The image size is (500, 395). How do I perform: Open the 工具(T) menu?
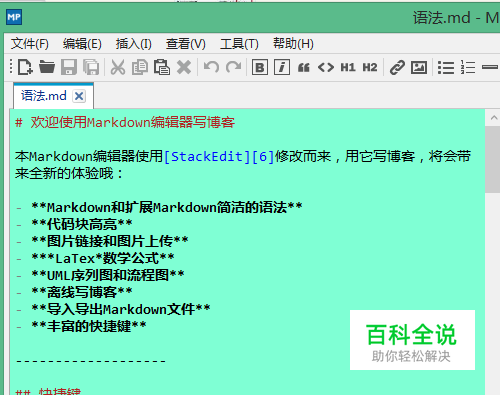[239, 44]
